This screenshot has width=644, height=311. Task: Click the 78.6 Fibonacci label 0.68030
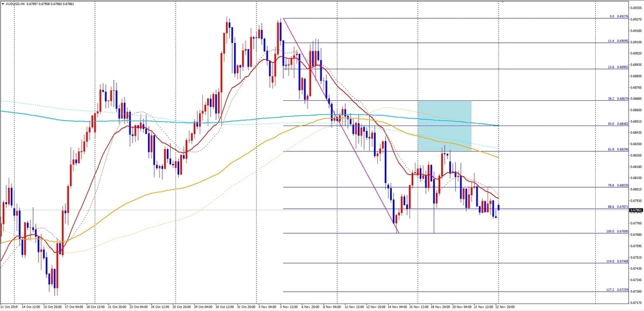coord(618,185)
